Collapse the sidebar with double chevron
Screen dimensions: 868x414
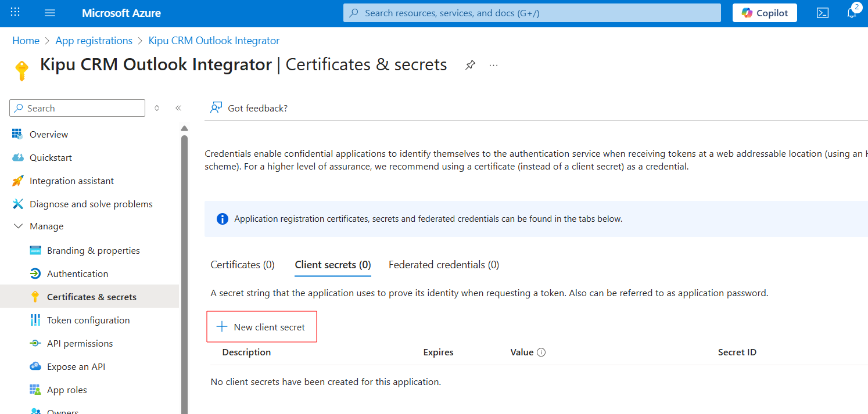[178, 108]
